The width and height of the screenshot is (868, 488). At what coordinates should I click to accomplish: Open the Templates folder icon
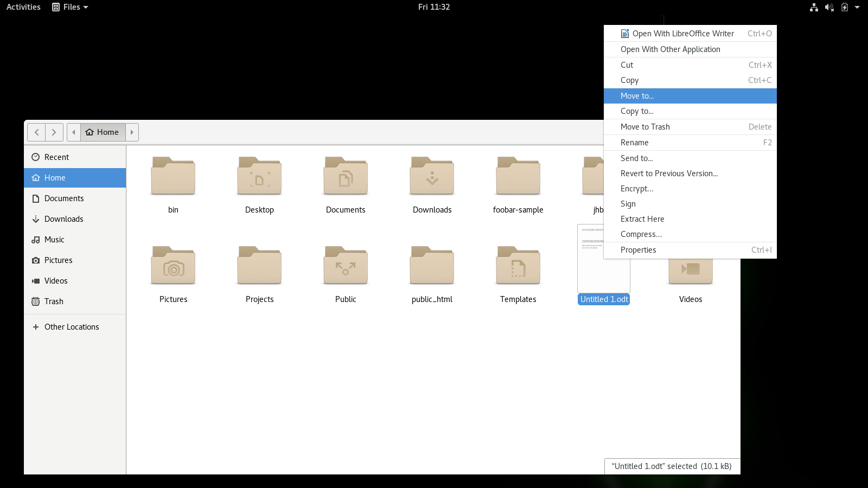pos(518,266)
